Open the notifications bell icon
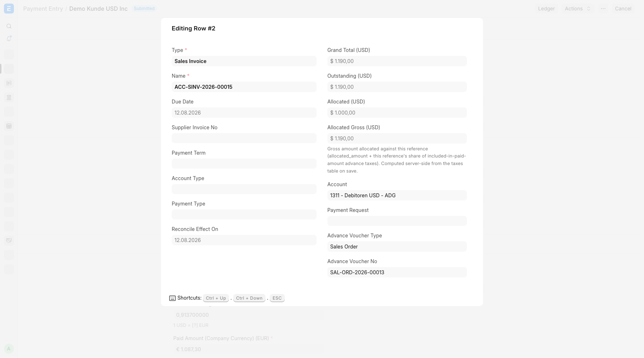This screenshot has height=358, width=644. click(9, 38)
